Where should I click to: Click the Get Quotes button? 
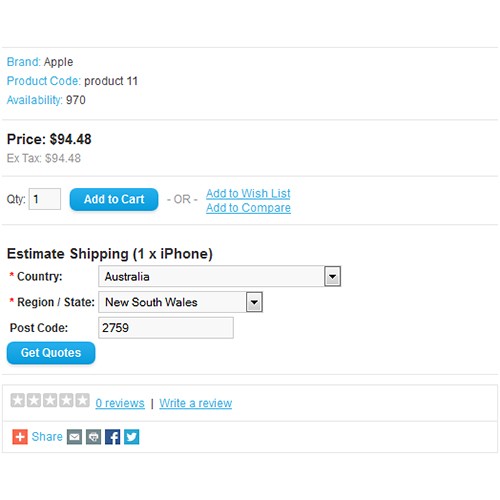[51, 353]
